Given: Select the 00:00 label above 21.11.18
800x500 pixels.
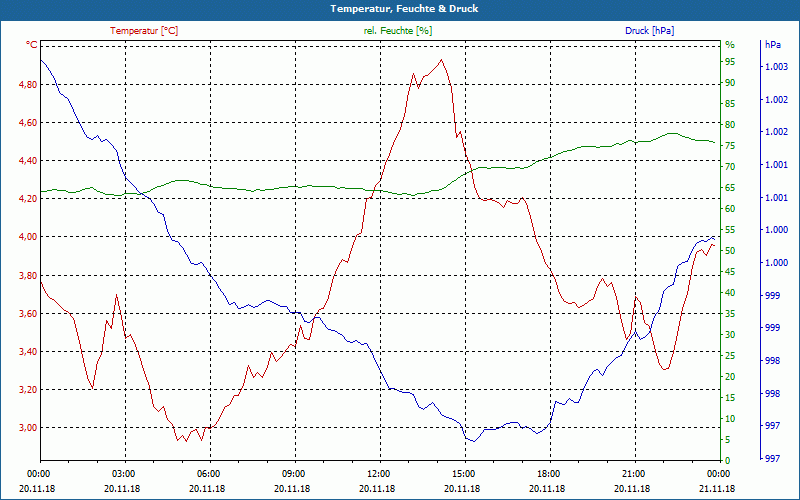Looking at the screenshot, I should [x=717, y=473].
